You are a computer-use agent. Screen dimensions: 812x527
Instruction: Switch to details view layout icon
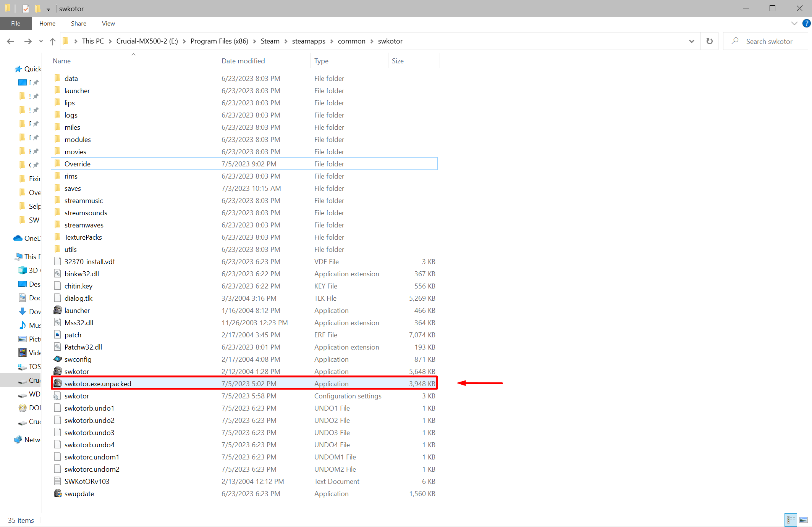click(x=791, y=520)
